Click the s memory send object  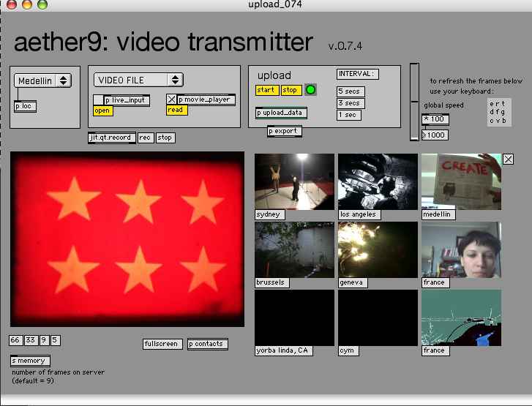click(x=30, y=361)
